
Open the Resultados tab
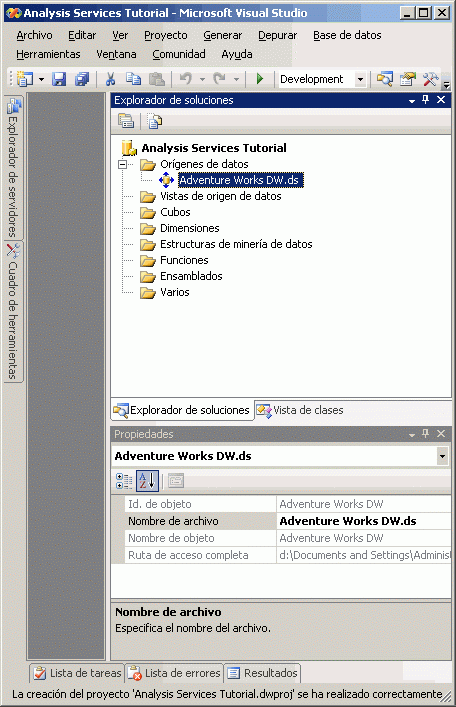[262, 673]
